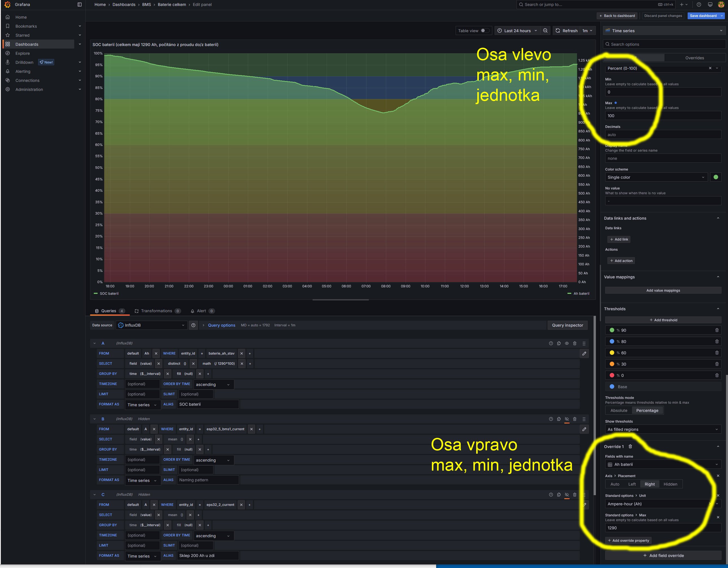Duplicate query A with the copy icon
Screen dimensions: 728x568
(559, 343)
